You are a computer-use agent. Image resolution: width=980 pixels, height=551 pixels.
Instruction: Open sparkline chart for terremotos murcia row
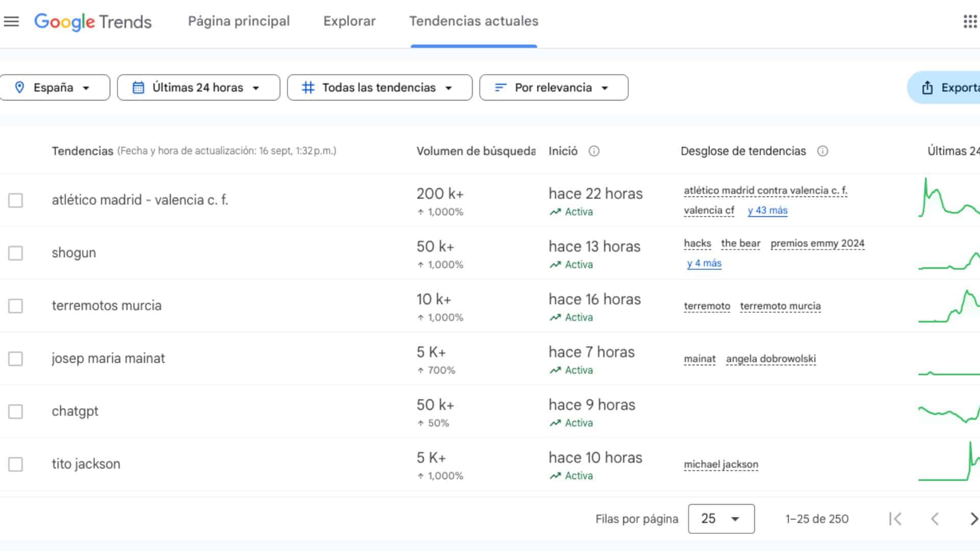pyautogui.click(x=949, y=306)
